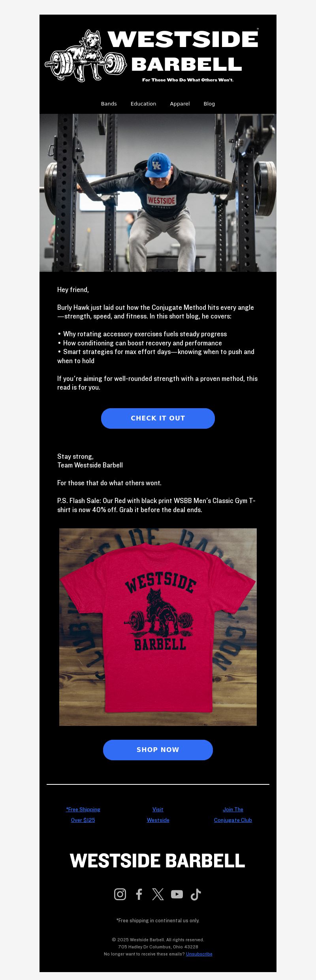The height and width of the screenshot is (980, 316).
Task: Open the Instagram social icon
Action: tap(120, 894)
